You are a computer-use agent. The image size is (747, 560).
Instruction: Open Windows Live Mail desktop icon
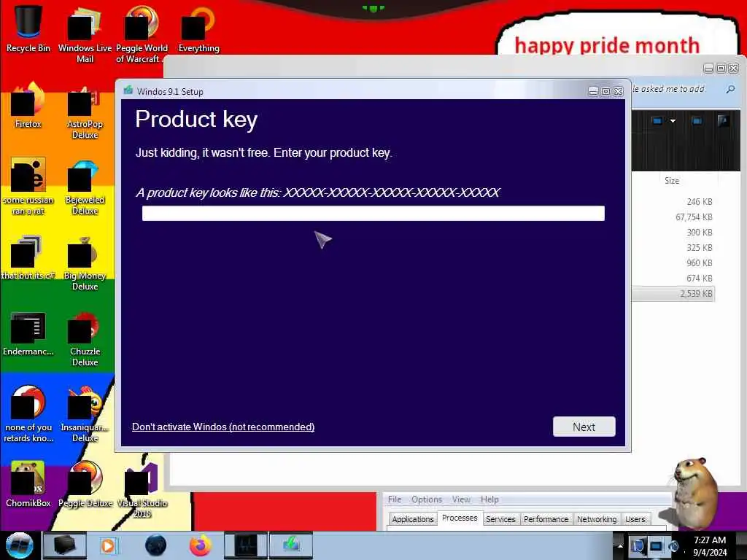click(85, 34)
